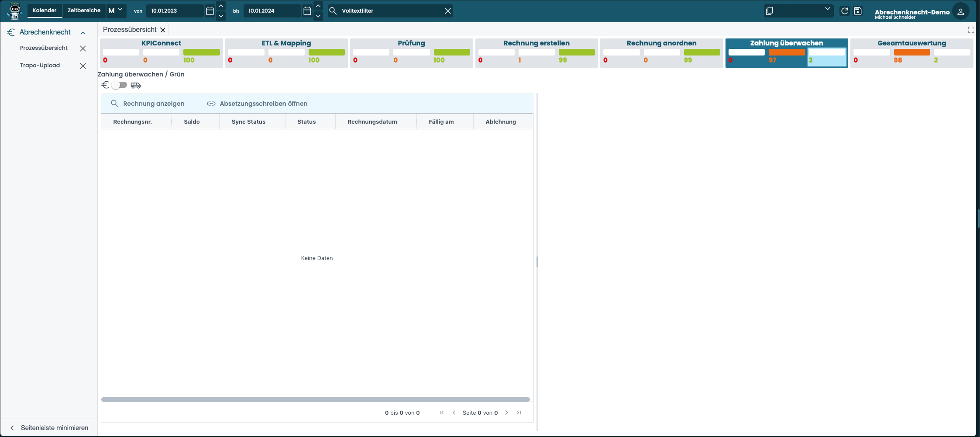The image size is (980, 437).
Task: Open Trapo-Upload in the sidebar
Action: pyautogui.click(x=40, y=66)
